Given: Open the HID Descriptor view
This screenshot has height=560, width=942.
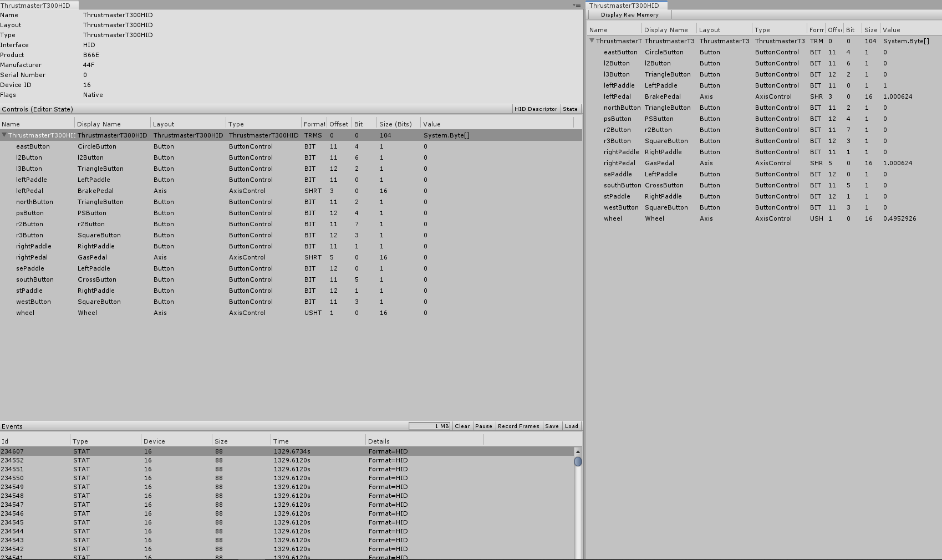Looking at the screenshot, I should [x=536, y=109].
